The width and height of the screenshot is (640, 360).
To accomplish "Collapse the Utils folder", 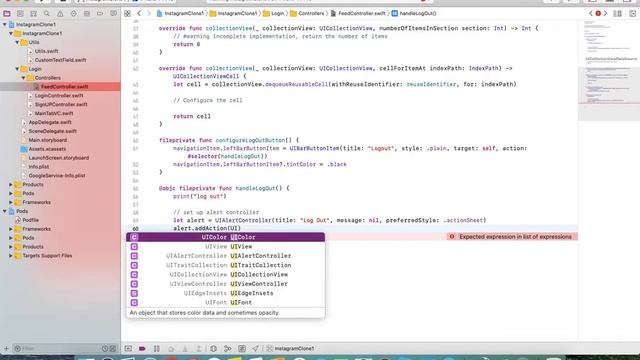I will 17,42.
